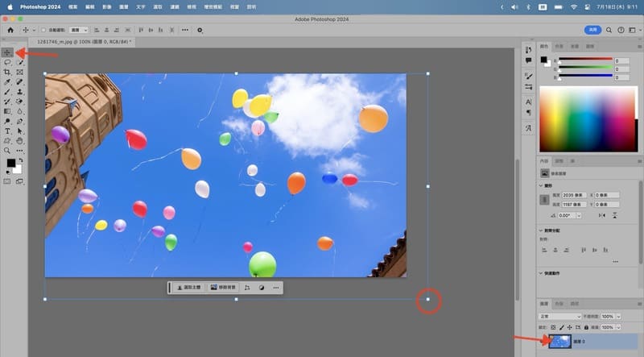Open the Auto-Select layer/group dropdown

[79, 30]
